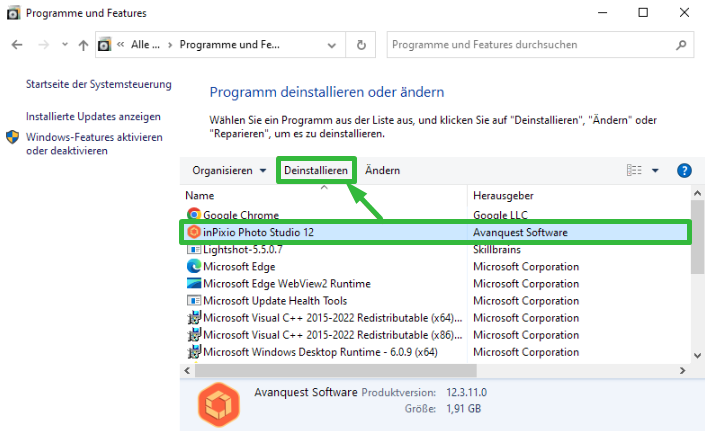The width and height of the screenshot is (705, 431).
Task: Click the Control Panel address bar icon
Action: point(104,44)
